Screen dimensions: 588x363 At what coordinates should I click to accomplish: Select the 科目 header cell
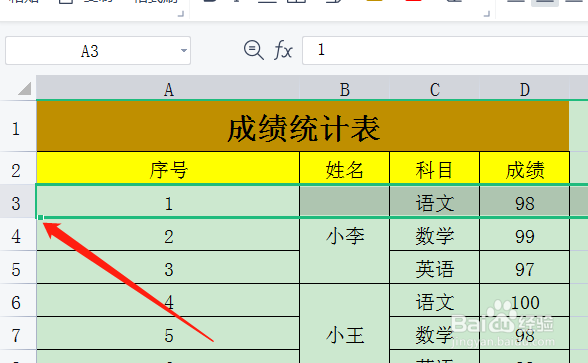(x=435, y=168)
